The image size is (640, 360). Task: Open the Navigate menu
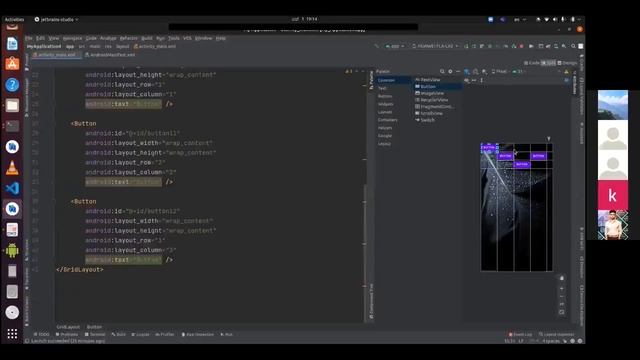coord(73,38)
